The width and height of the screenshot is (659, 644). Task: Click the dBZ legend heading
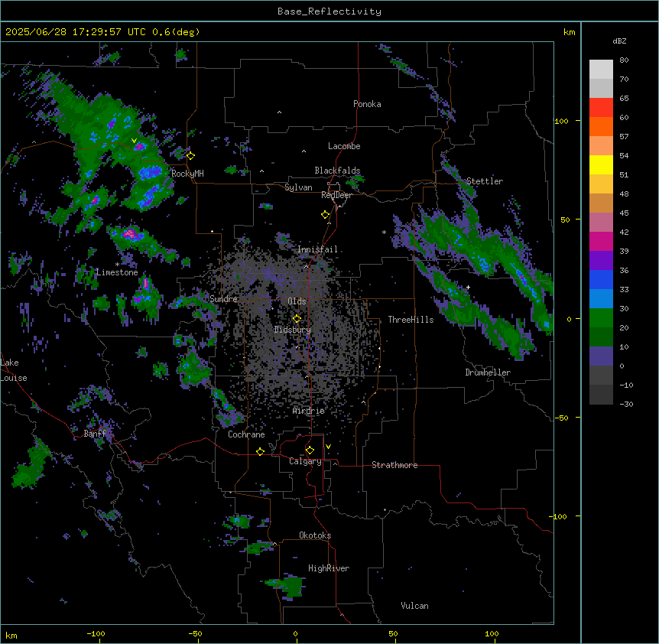(x=619, y=41)
